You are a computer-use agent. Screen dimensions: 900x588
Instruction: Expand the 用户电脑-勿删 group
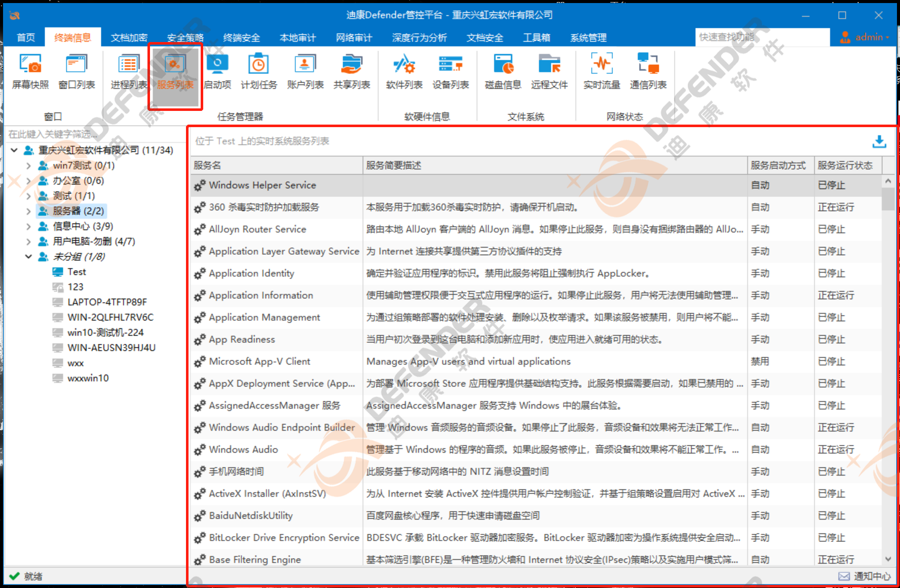pyautogui.click(x=29, y=242)
